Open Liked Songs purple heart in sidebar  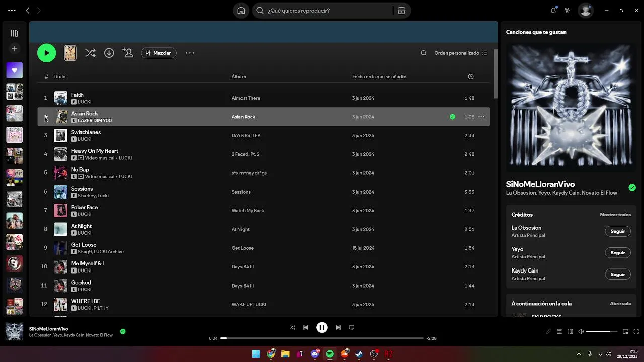click(14, 70)
